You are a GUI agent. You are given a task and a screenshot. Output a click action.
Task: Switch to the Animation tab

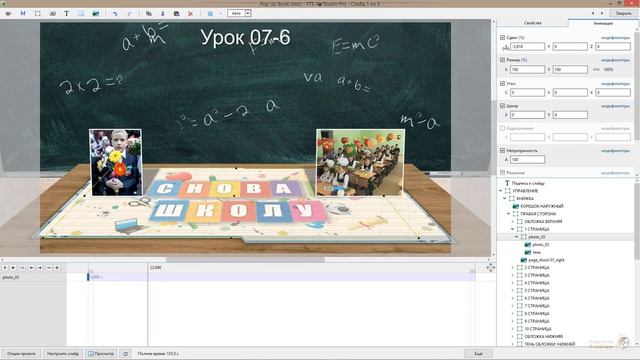click(603, 23)
